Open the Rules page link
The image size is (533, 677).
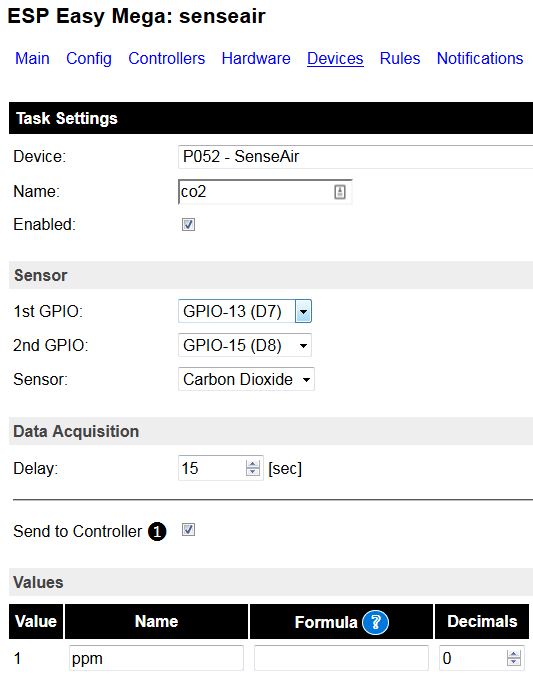click(400, 58)
